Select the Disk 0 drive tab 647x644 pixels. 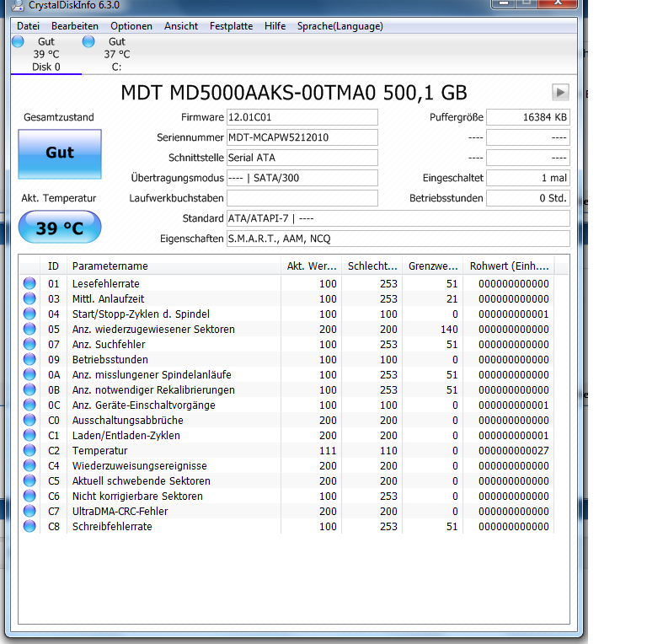[x=46, y=54]
